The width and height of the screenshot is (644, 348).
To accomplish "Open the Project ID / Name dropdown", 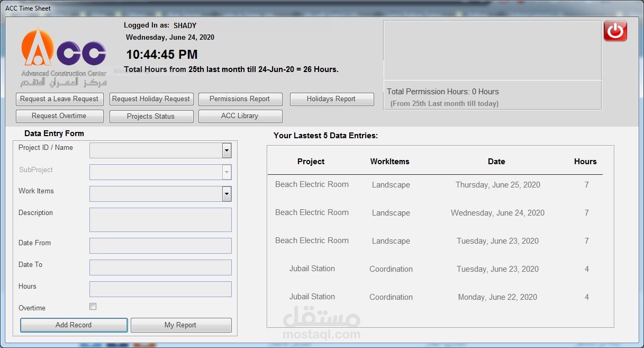I will click(x=226, y=150).
